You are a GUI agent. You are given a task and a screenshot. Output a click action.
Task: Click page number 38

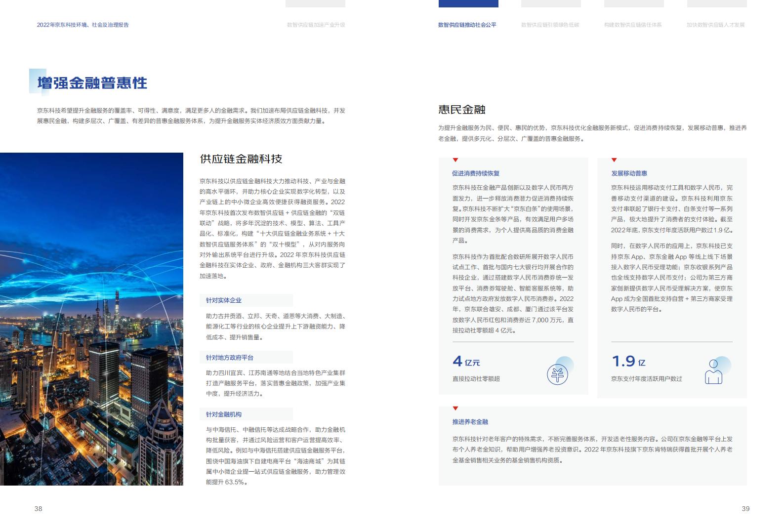click(38, 509)
